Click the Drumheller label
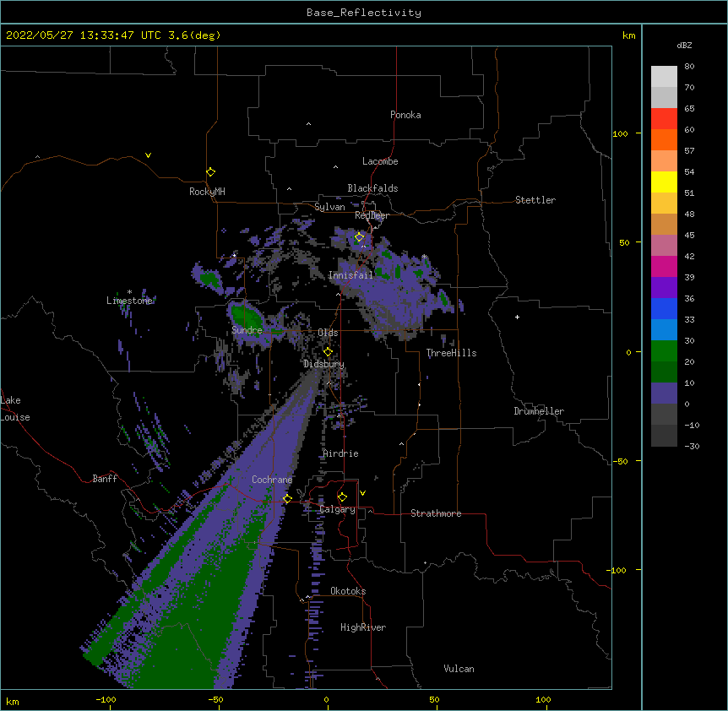 click(x=539, y=411)
